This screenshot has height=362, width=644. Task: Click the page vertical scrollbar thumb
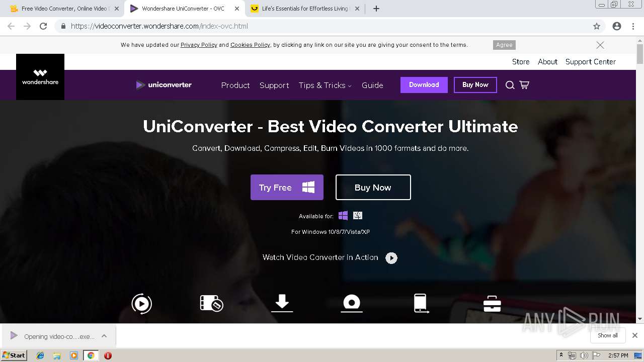640,54
